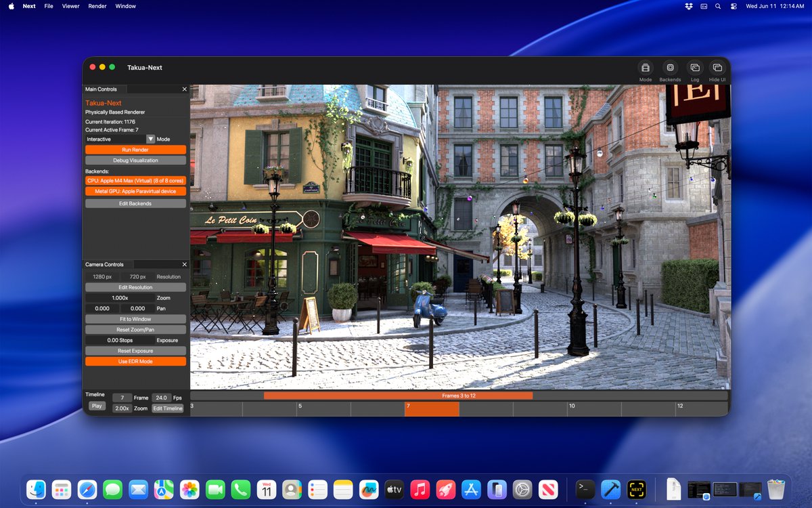This screenshot has width=812, height=508.
Task: Open the Mode toolbar button
Action: click(x=646, y=68)
